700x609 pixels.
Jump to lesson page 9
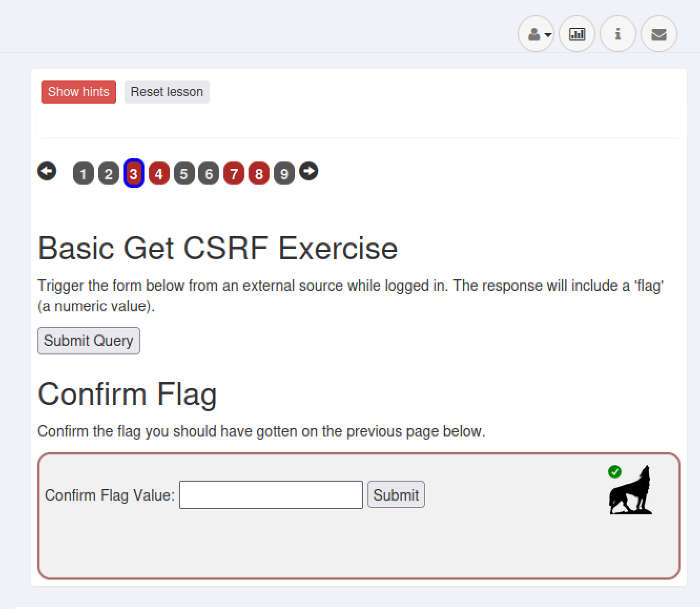pyautogui.click(x=284, y=174)
